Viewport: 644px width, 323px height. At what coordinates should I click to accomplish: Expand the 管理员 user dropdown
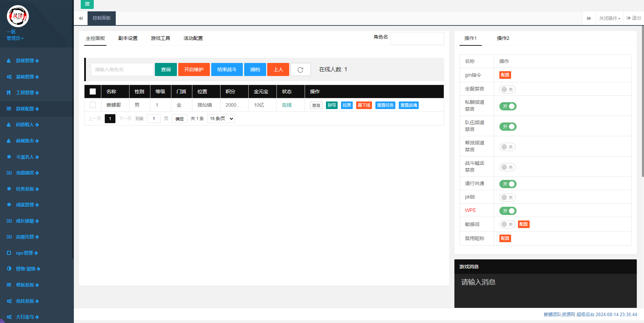tap(15, 38)
